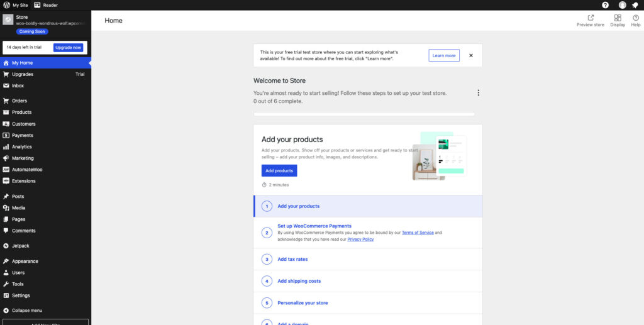Open My Site in the top bar

[16, 5]
